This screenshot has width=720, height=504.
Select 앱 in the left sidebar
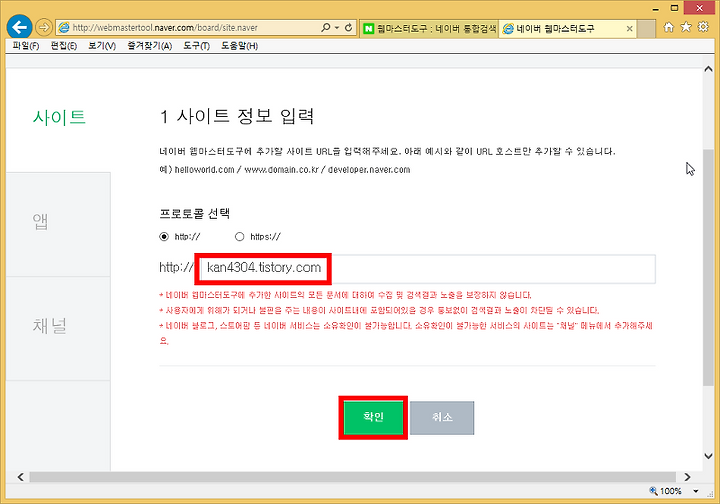(40, 222)
